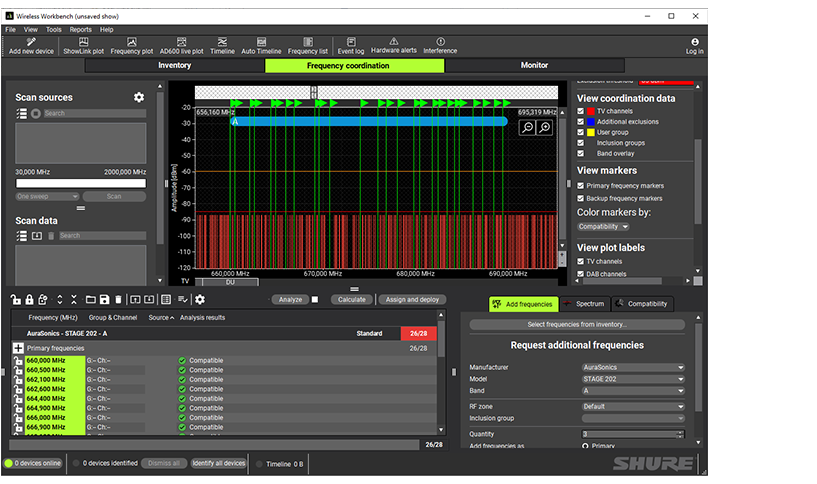The height and width of the screenshot is (484, 817).
Task: Toggle Backup frequency markers checkbox
Action: pyautogui.click(x=581, y=198)
